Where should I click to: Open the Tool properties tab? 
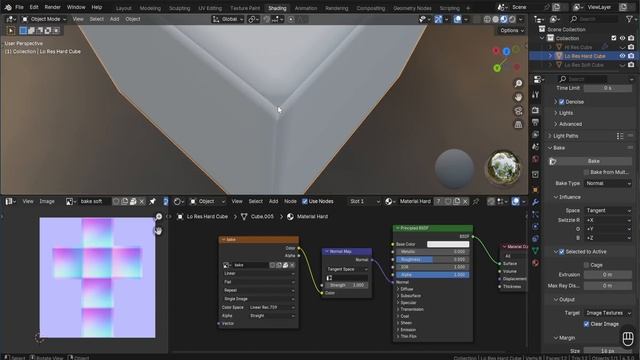pyautogui.click(x=536, y=95)
